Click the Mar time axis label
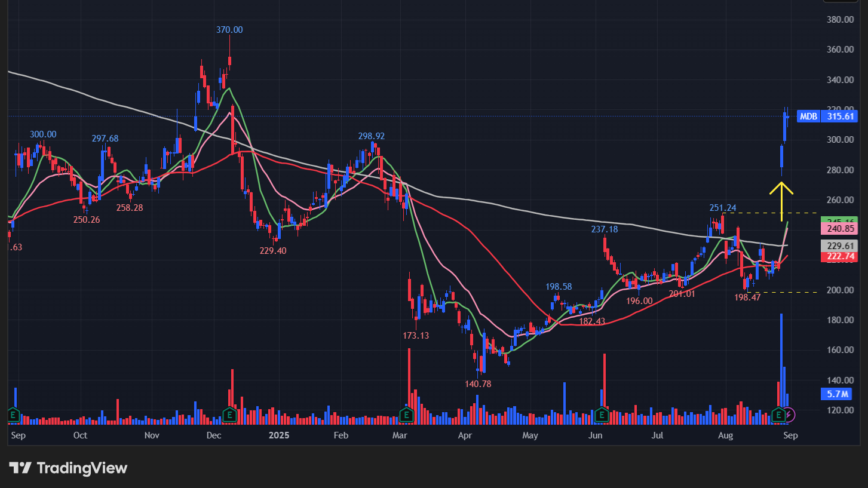 pos(400,435)
